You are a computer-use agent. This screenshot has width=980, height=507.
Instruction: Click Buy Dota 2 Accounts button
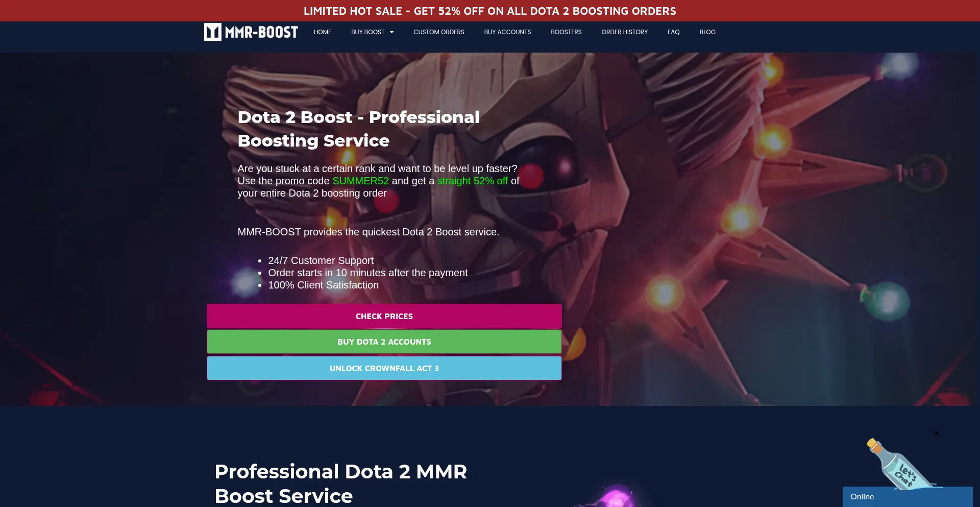coord(384,342)
